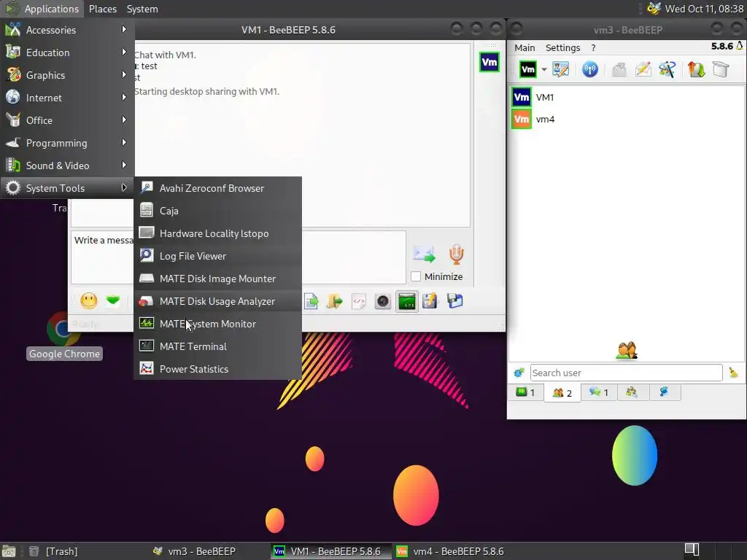Click the blue gear icon left of Search user

point(519,373)
